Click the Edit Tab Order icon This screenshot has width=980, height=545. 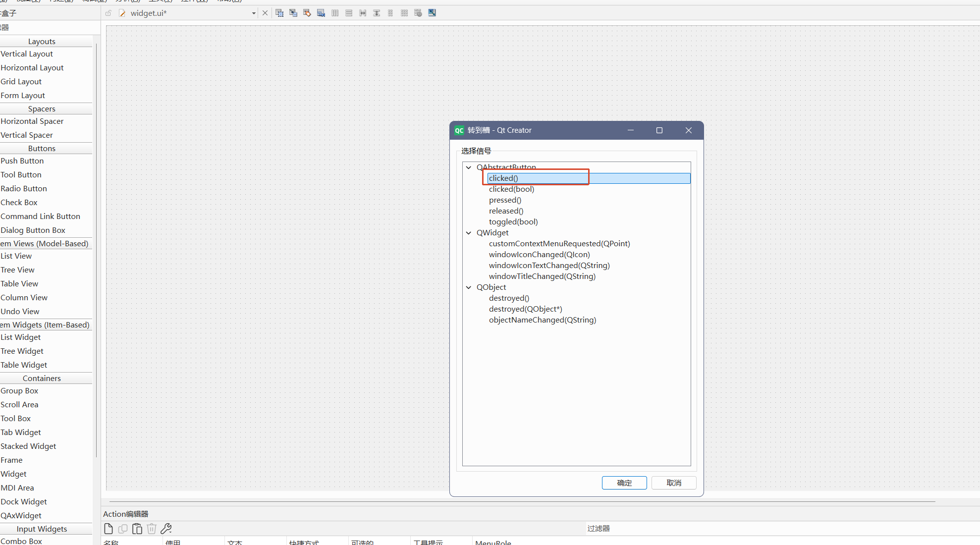[321, 13]
